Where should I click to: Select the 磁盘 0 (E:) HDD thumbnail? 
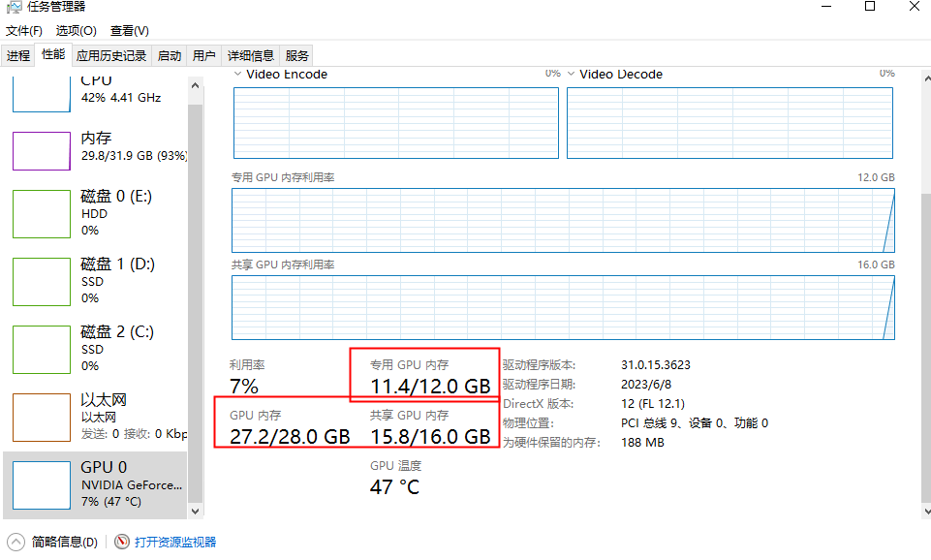pos(42,213)
